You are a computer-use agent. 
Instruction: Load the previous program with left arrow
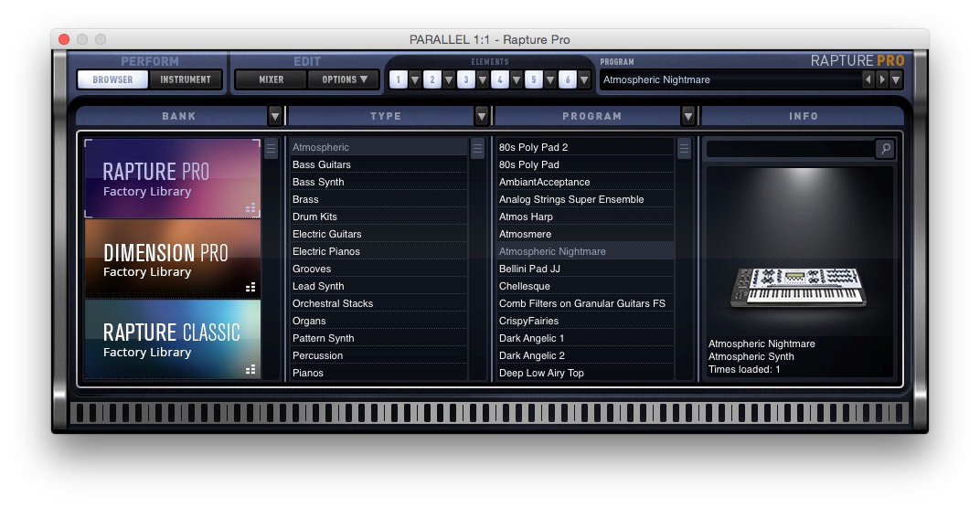(x=868, y=79)
